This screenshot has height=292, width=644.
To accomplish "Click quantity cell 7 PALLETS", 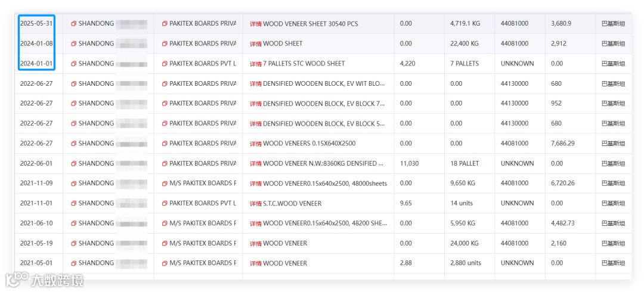I will [x=464, y=64].
